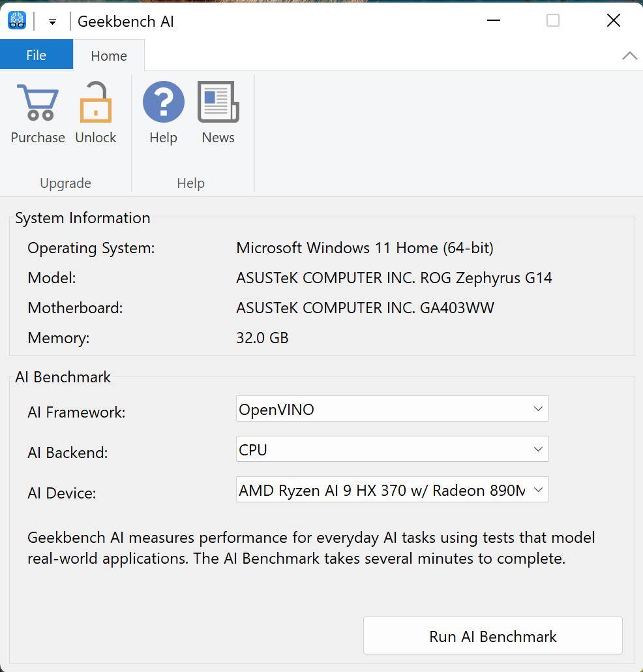Screen dimensions: 643x672
Task: Click the motherboard value ending in GA403WW
Action: [x=365, y=308]
